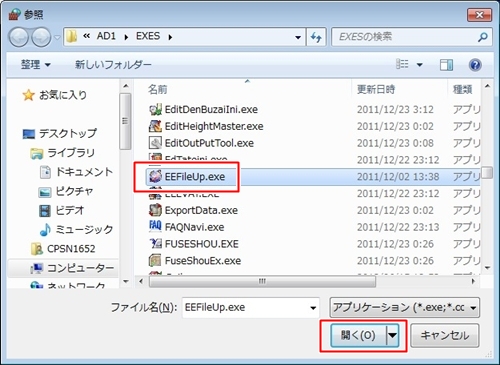Click the sidebar vertical scrollbar thumb
Viewport: 500px width, 365px height.
pyautogui.click(x=125, y=121)
